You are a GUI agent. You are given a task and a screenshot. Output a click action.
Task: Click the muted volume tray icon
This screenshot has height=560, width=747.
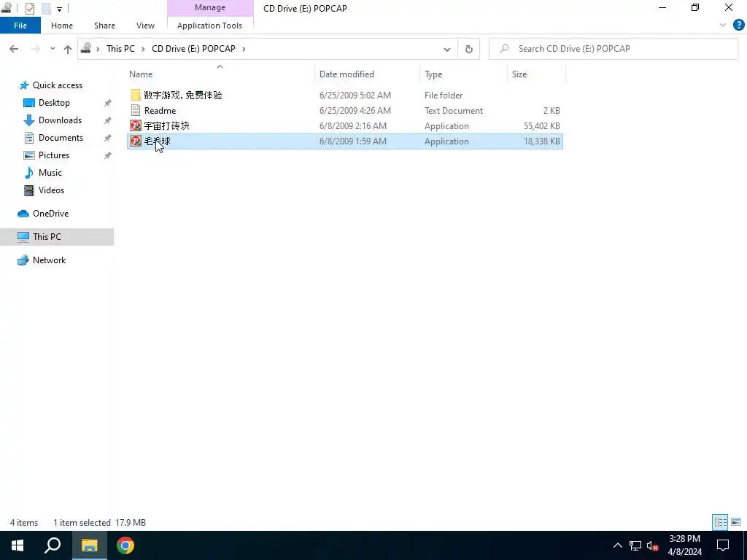click(653, 545)
